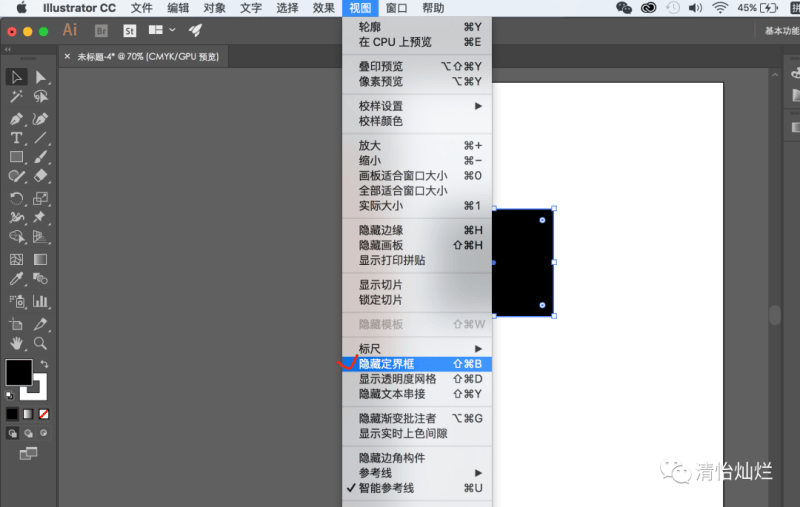
Task: Select the Pen tool
Action: point(16,119)
